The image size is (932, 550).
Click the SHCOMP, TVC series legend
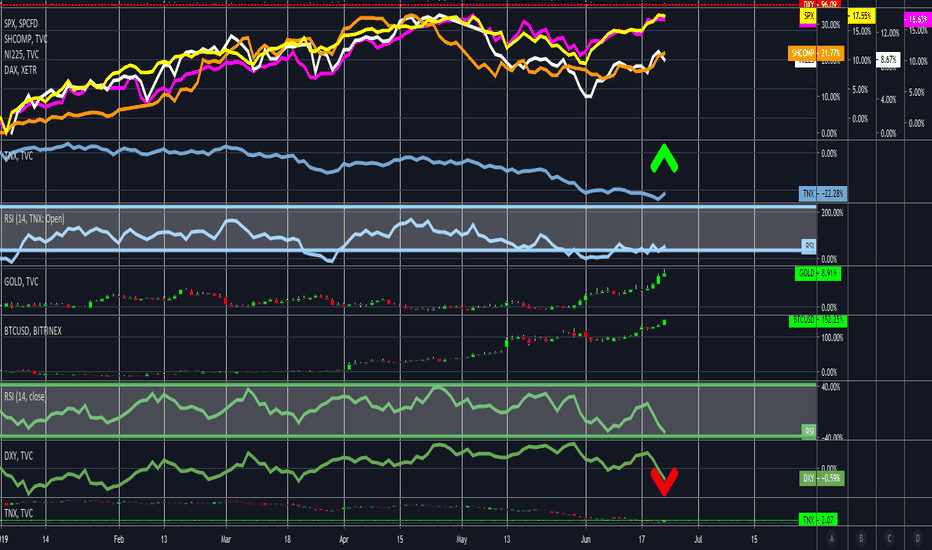point(26,39)
